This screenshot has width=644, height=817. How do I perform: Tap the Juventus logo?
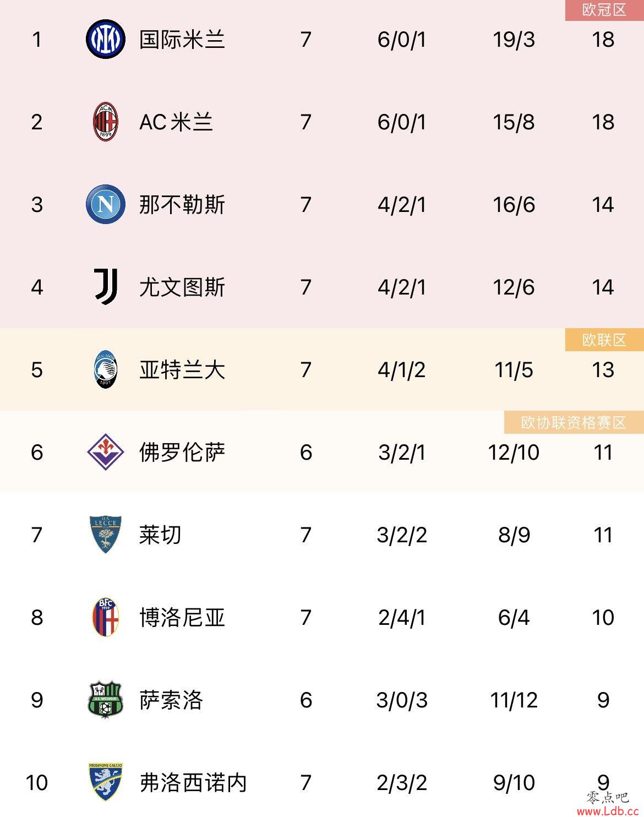pyautogui.click(x=106, y=287)
